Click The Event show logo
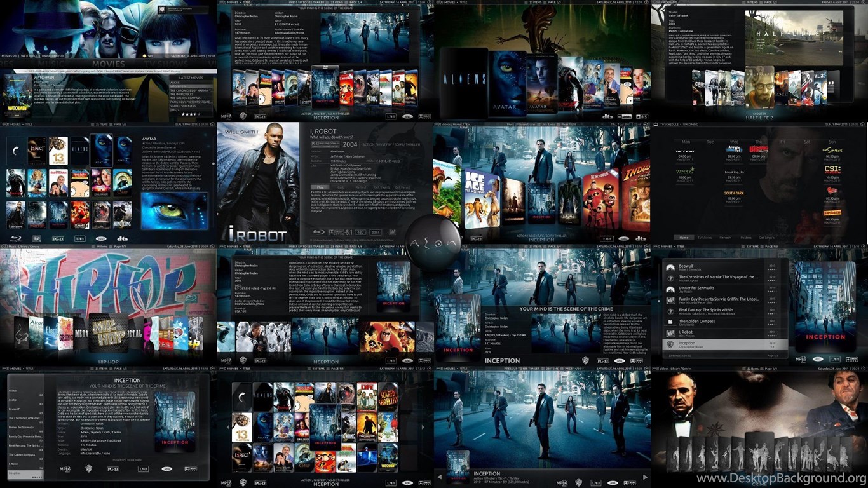The height and width of the screenshot is (488, 868). 685,151
